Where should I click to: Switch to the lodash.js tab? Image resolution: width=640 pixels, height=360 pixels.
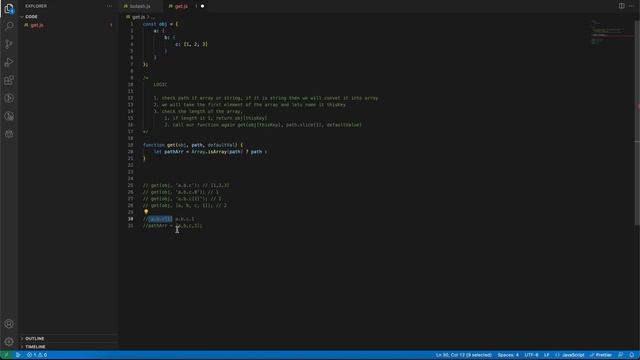click(x=140, y=6)
